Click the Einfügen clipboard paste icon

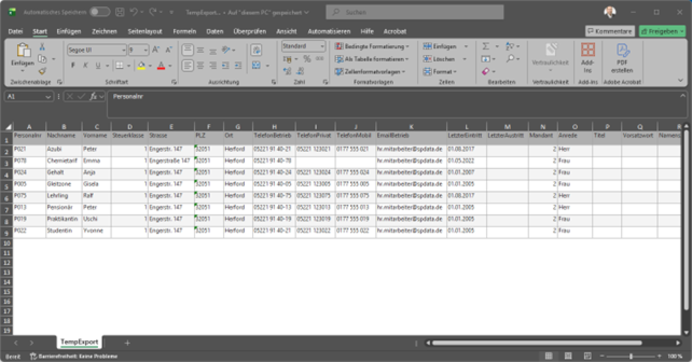click(23, 50)
